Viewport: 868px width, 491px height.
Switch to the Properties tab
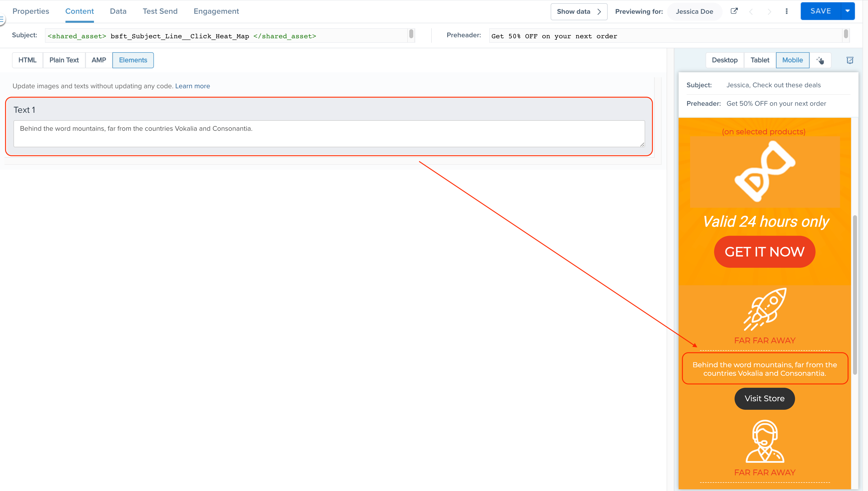(x=31, y=11)
